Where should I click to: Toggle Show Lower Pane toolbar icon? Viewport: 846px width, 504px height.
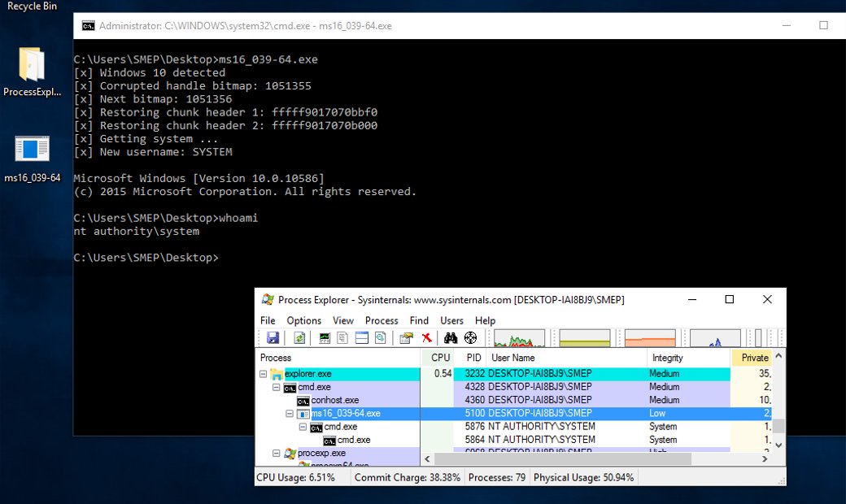coord(362,338)
